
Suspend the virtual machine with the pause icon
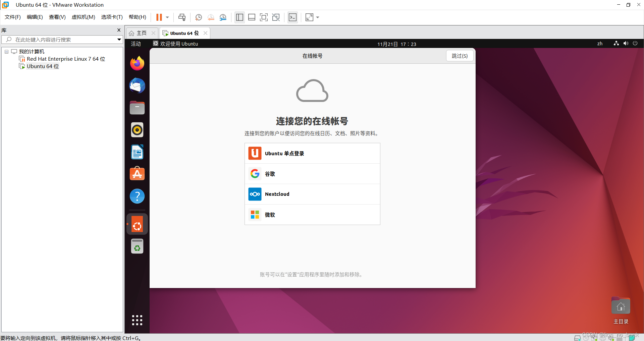click(x=159, y=17)
